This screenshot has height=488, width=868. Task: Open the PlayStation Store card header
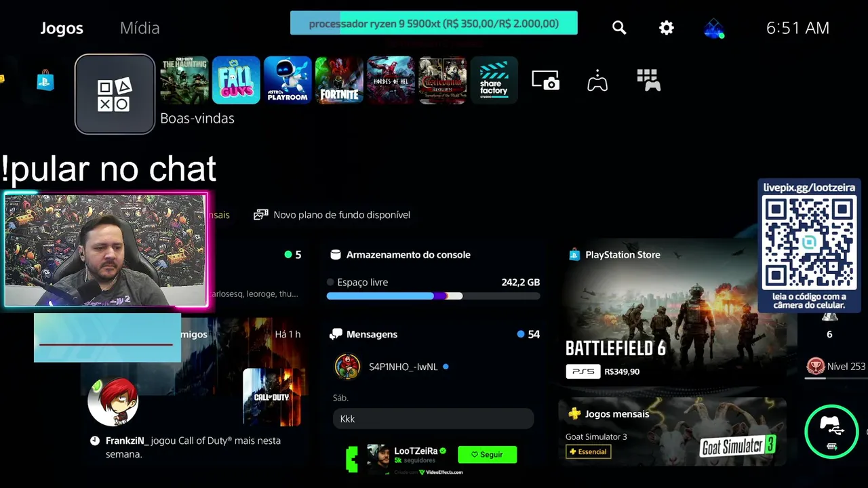point(614,255)
